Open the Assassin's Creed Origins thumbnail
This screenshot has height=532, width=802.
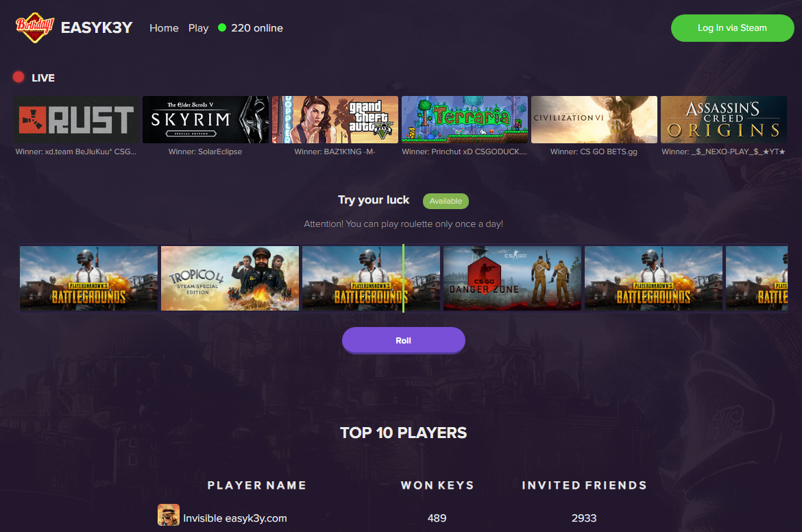pyautogui.click(x=724, y=120)
